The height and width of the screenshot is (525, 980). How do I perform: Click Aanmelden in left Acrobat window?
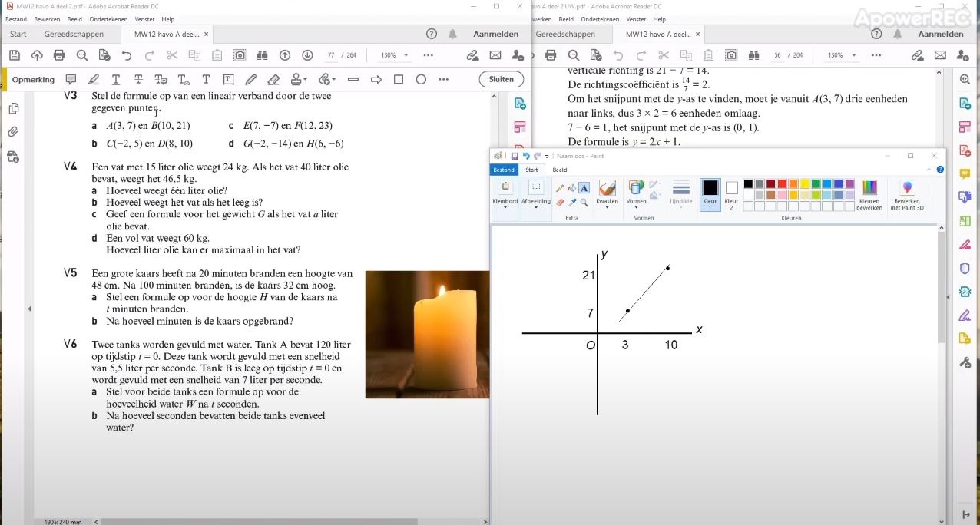[495, 34]
